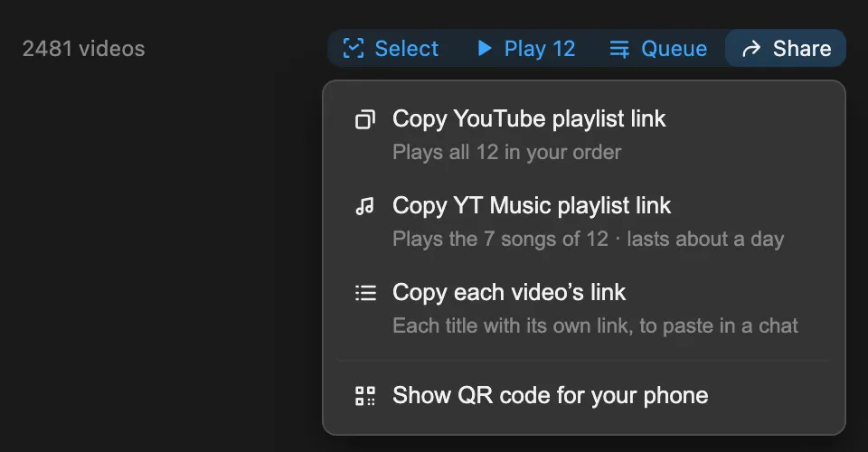868x452 pixels.
Task: Click the Select mode icon
Action: coord(354,48)
